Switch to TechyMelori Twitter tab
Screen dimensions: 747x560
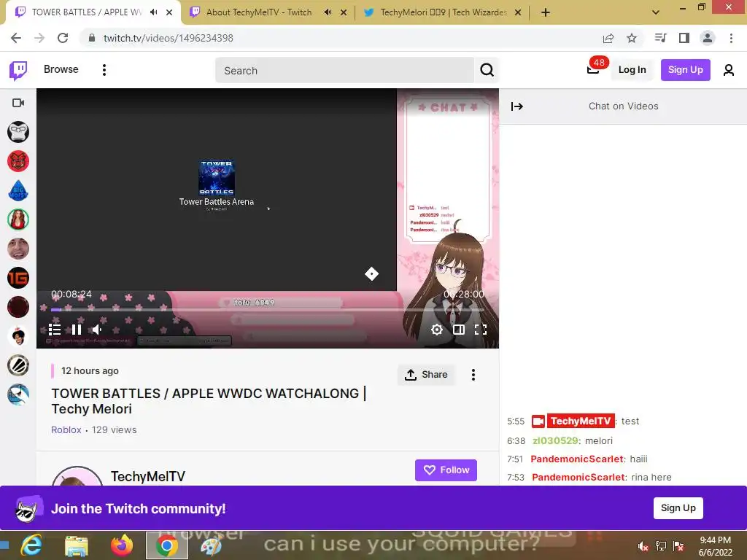point(443,12)
